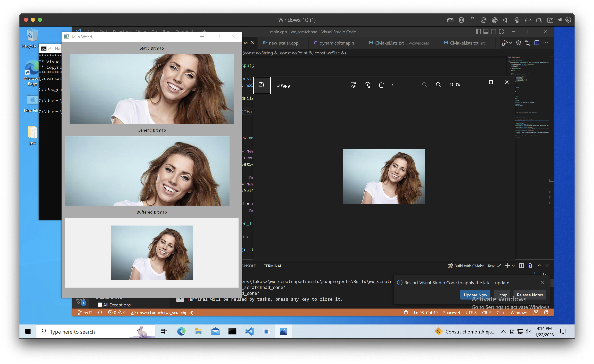This screenshot has width=594, height=364.
Task: Select the TERMINAL panel tab
Action: [272, 266]
